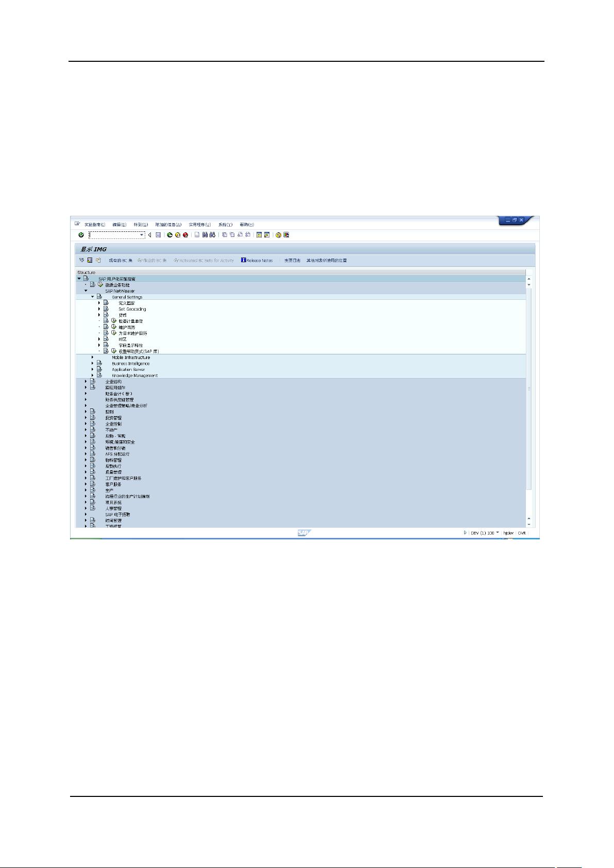Image resolution: width=614 pixels, height=868 pixels.
Task: Click the Last Page icon
Action: (x=248, y=235)
